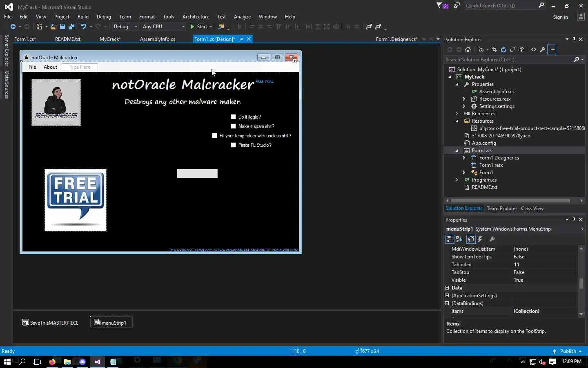This screenshot has width=588, height=368.
Task: Click the View Code brackets icon
Action: [534, 49]
